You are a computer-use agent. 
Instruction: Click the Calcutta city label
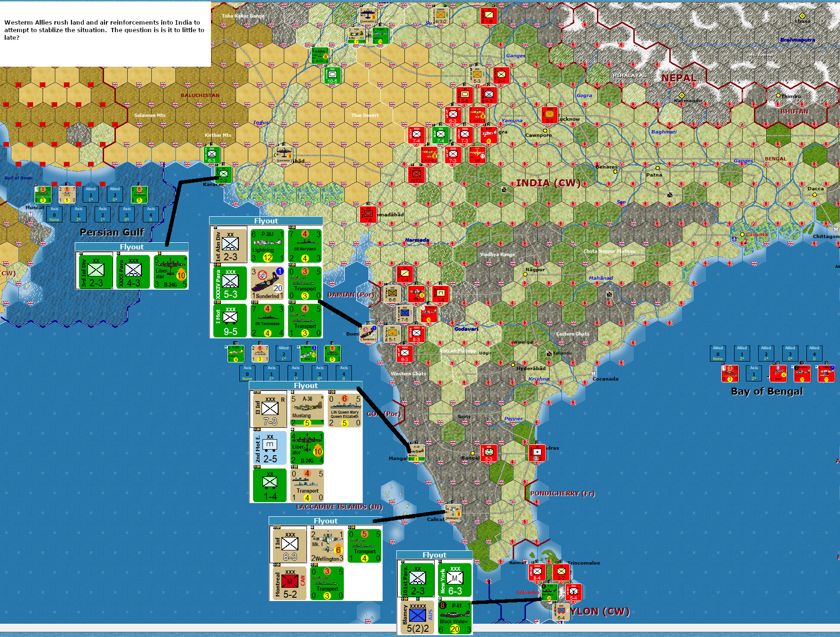click(x=756, y=234)
